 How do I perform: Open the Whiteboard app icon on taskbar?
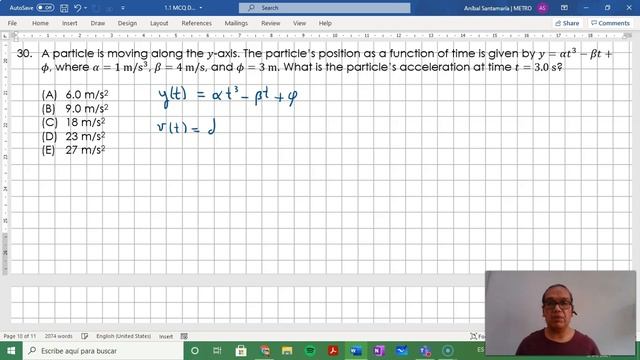[401, 351]
